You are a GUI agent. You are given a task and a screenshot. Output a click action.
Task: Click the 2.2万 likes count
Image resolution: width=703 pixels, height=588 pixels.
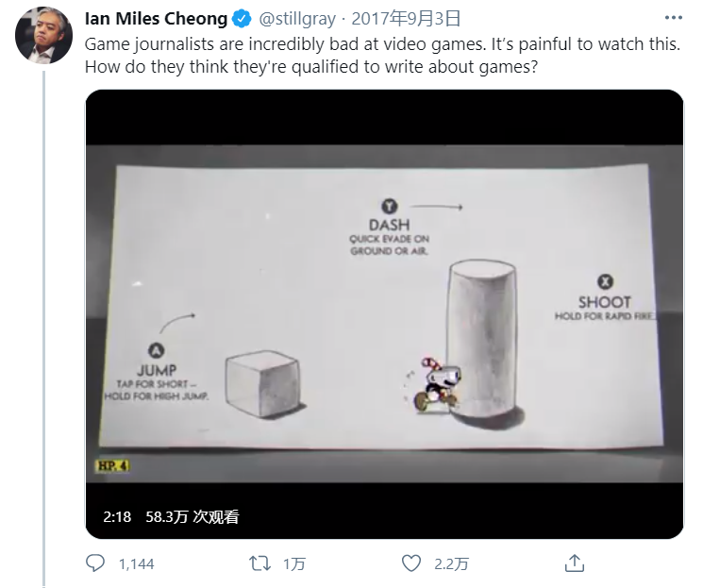tap(451, 564)
